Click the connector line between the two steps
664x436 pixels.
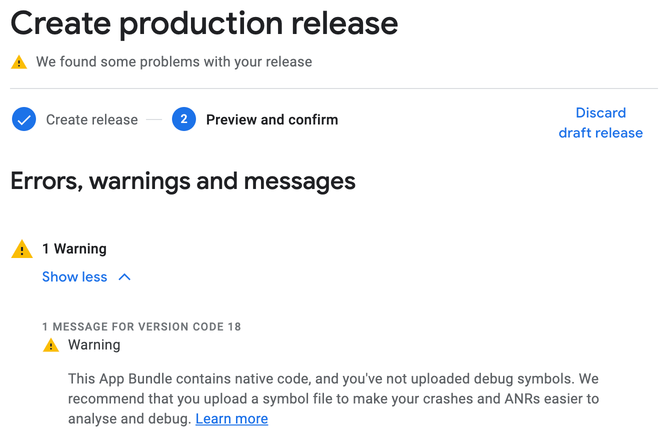coord(154,120)
